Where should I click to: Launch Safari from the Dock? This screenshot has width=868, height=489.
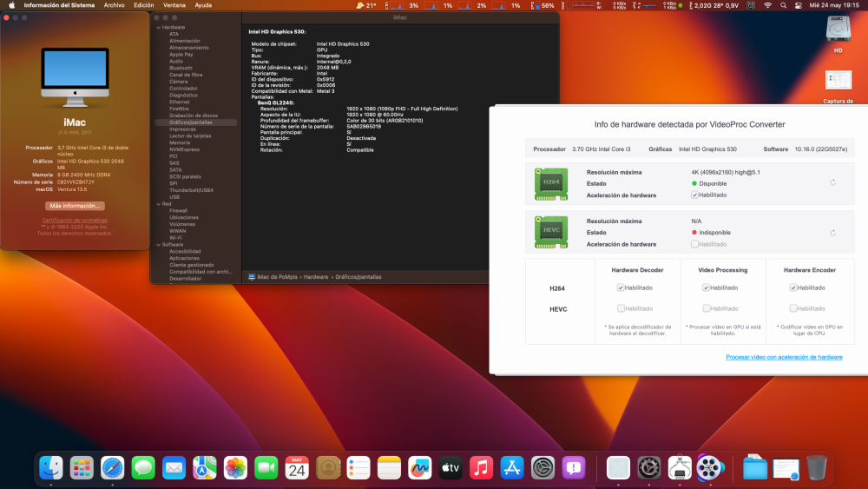(112, 468)
